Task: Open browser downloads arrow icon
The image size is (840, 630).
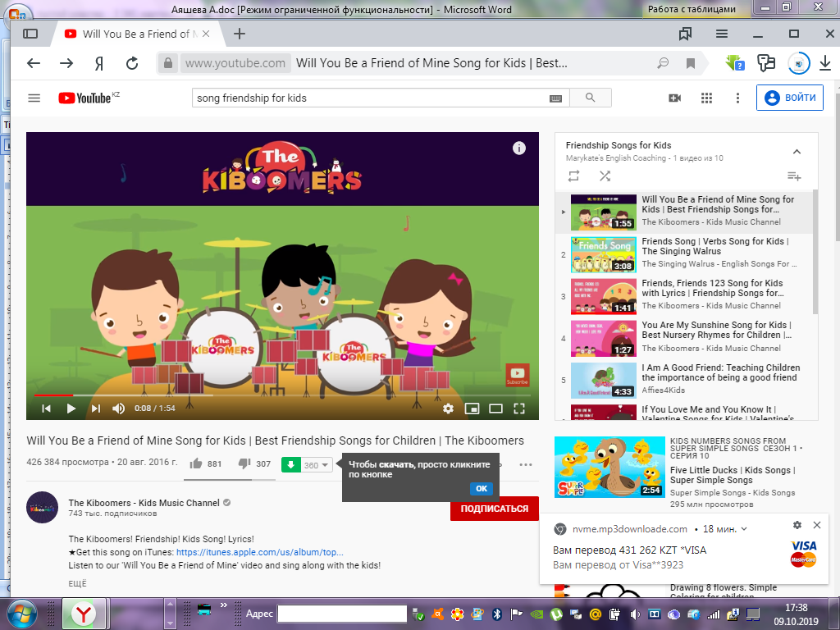Action: point(825,63)
